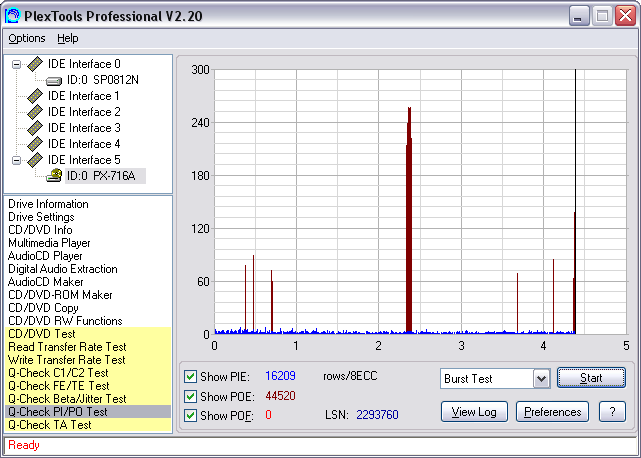Select IDE Interface 3 tree label
The height and width of the screenshot is (458, 641).
[x=84, y=128]
